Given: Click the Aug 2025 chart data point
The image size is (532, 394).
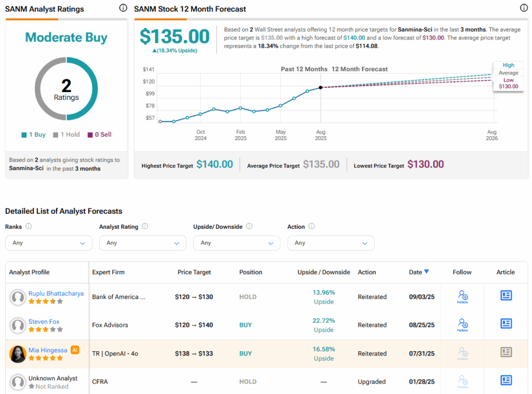Looking at the screenshot, I should click(x=321, y=87).
